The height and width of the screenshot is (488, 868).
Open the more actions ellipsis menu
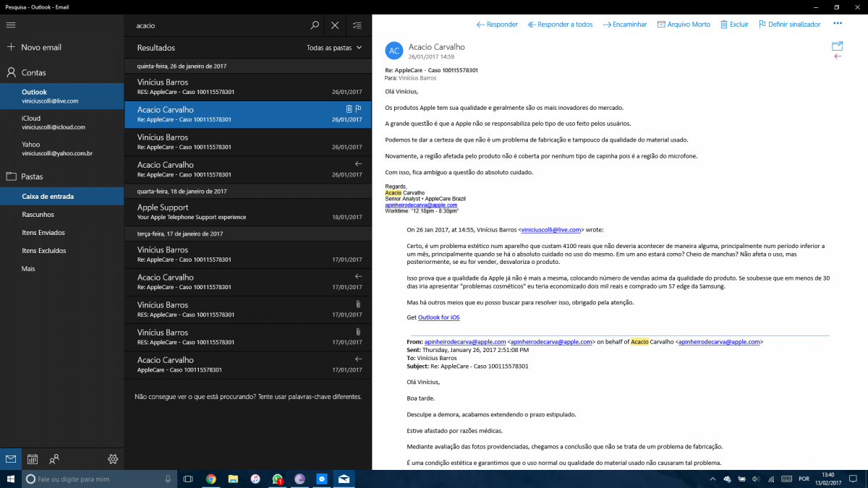point(838,25)
